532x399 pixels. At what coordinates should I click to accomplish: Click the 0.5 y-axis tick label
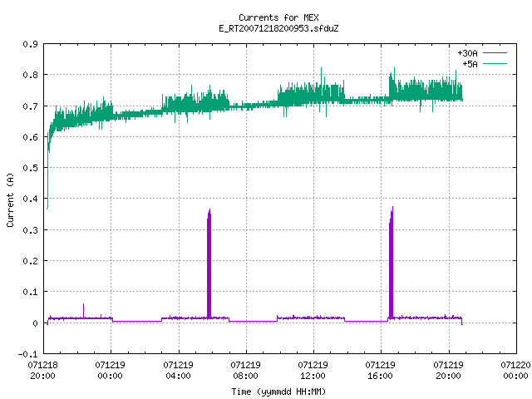click(30, 168)
